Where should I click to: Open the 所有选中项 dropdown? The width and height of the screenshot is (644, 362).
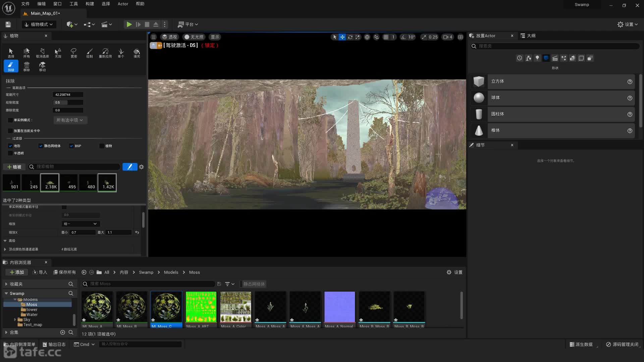point(70,120)
